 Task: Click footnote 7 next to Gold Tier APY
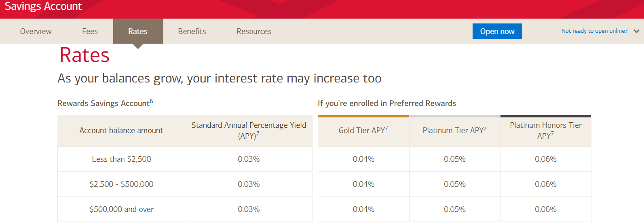click(386, 128)
